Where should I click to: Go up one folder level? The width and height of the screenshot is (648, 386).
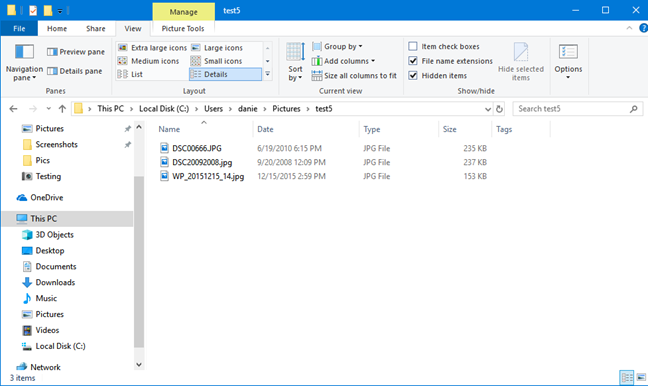[x=62, y=109]
